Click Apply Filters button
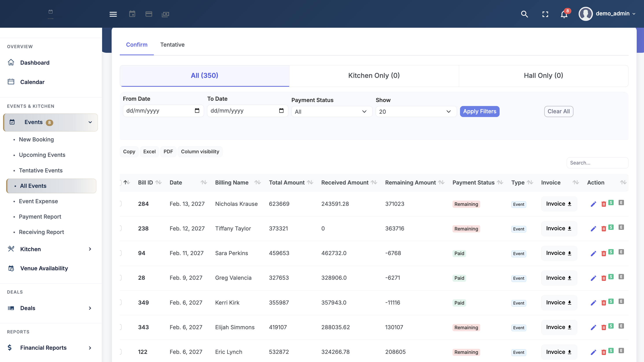Viewport: 644px width, 362px height. (480, 112)
